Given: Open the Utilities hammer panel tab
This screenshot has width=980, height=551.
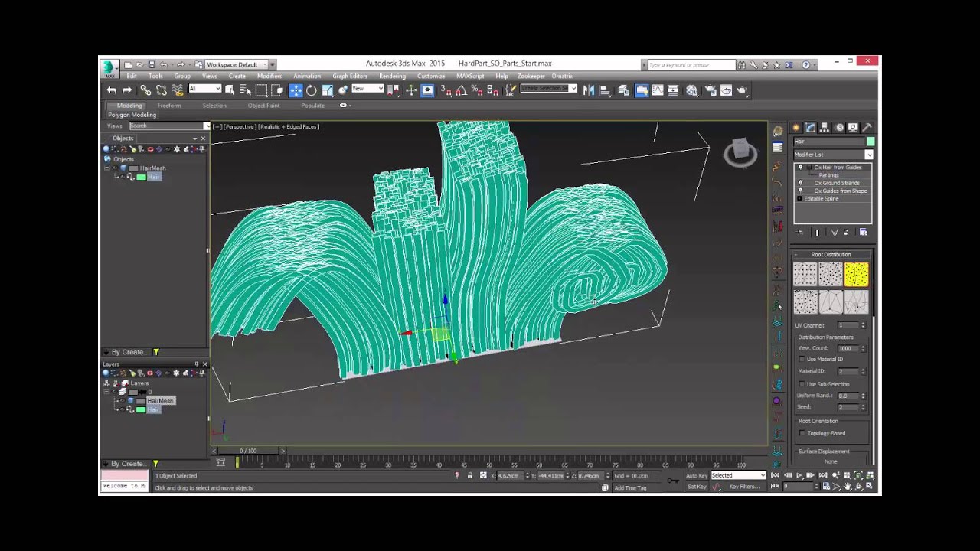Looking at the screenshot, I should tap(867, 128).
